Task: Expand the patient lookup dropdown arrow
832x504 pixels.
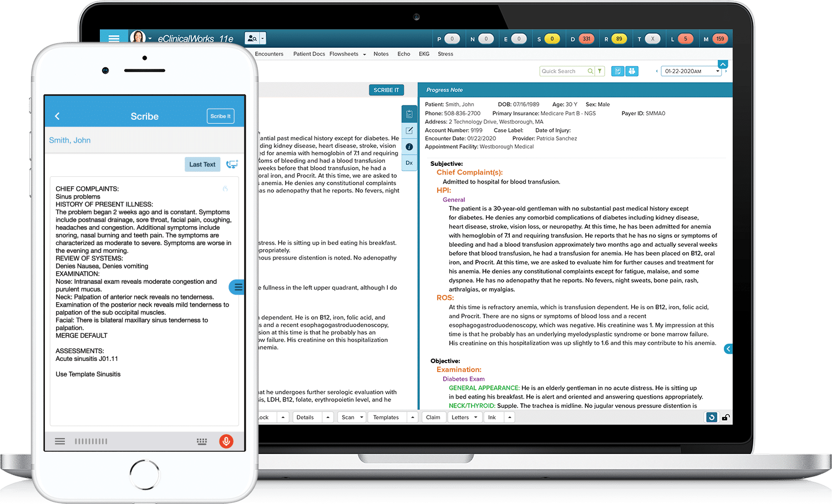Action: coord(263,38)
